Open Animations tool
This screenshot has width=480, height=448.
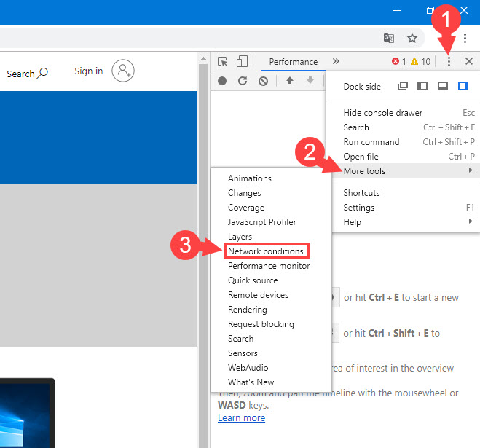coord(271,178)
